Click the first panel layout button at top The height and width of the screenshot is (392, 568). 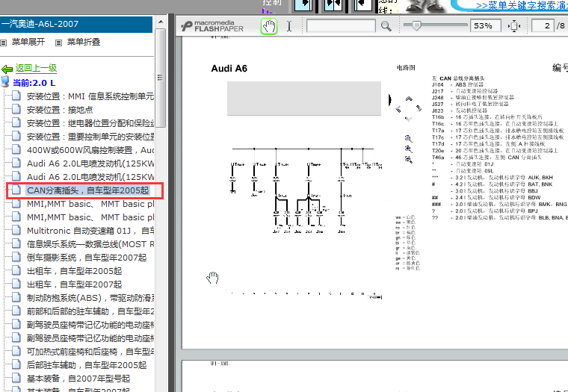[x=303, y=5]
